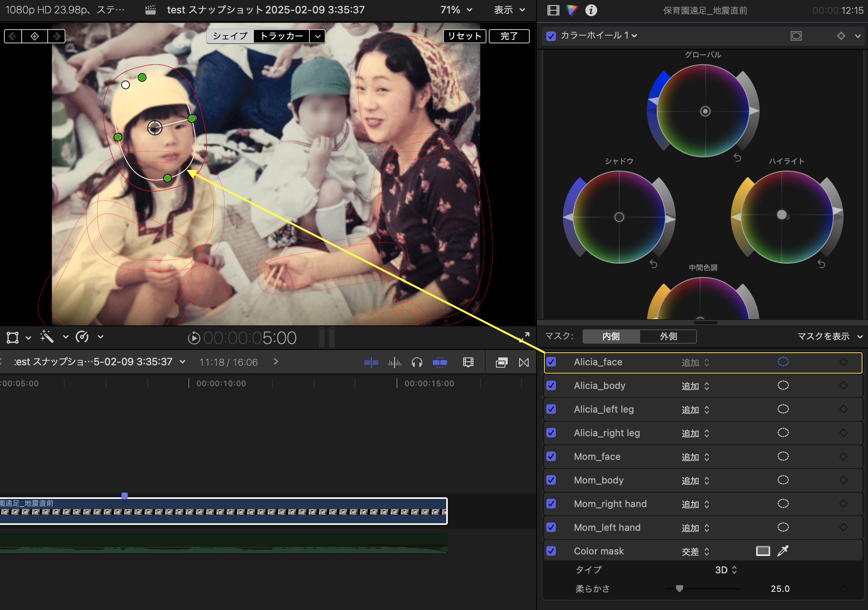Open the color inspector triangle icon

(x=572, y=10)
